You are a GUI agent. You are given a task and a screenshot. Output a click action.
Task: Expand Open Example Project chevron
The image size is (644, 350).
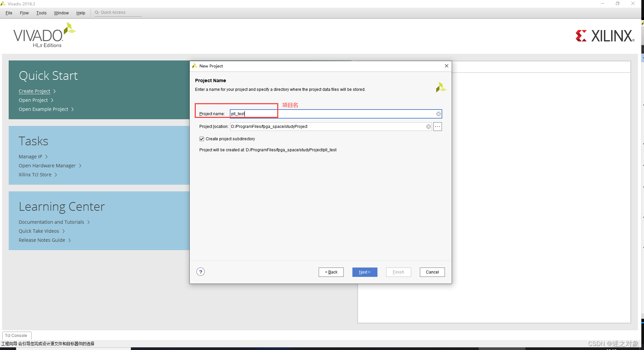coord(72,109)
